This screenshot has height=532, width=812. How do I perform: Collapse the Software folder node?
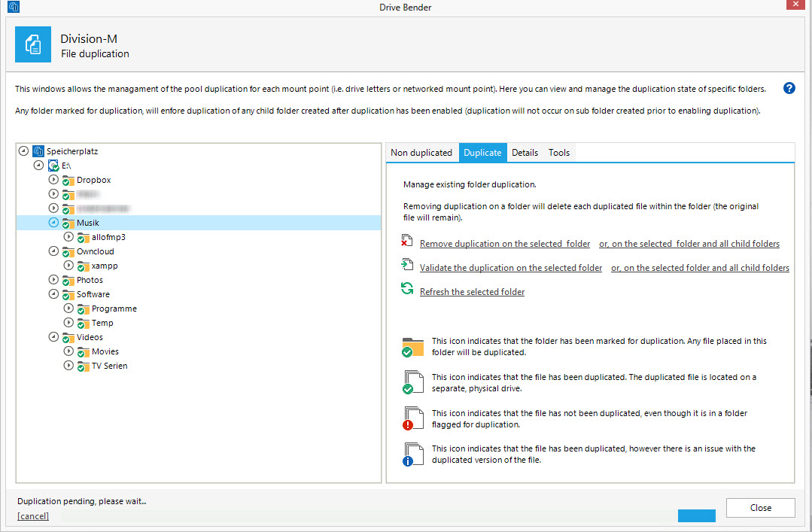[x=53, y=293]
